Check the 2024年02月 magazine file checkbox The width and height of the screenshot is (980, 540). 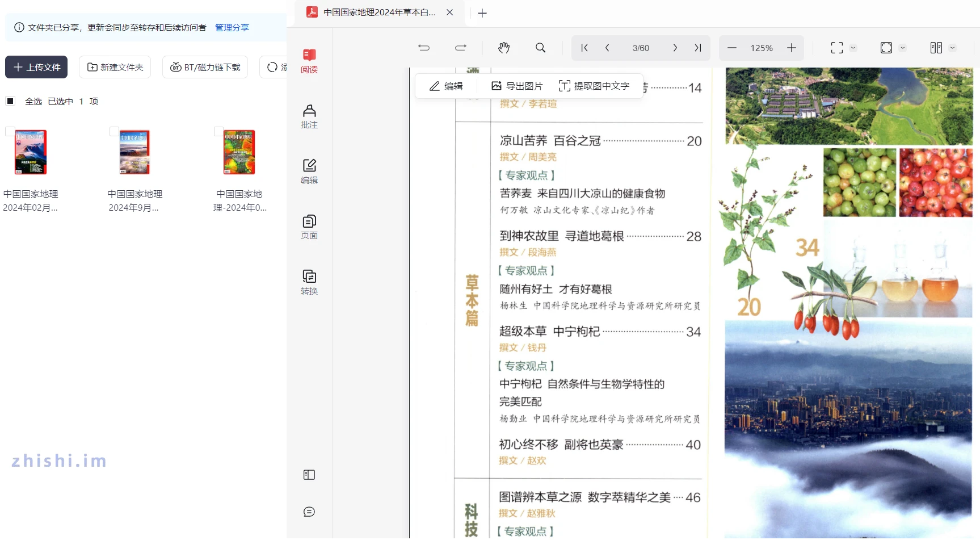click(x=10, y=131)
